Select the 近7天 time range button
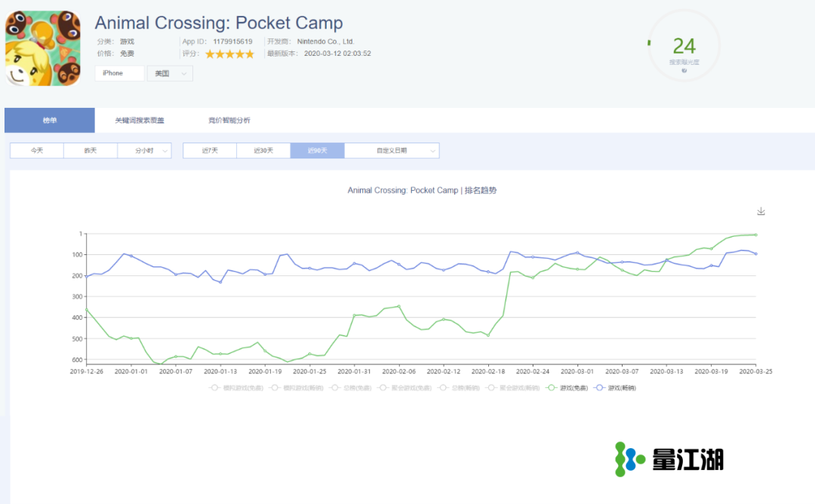 [x=210, y=151]
